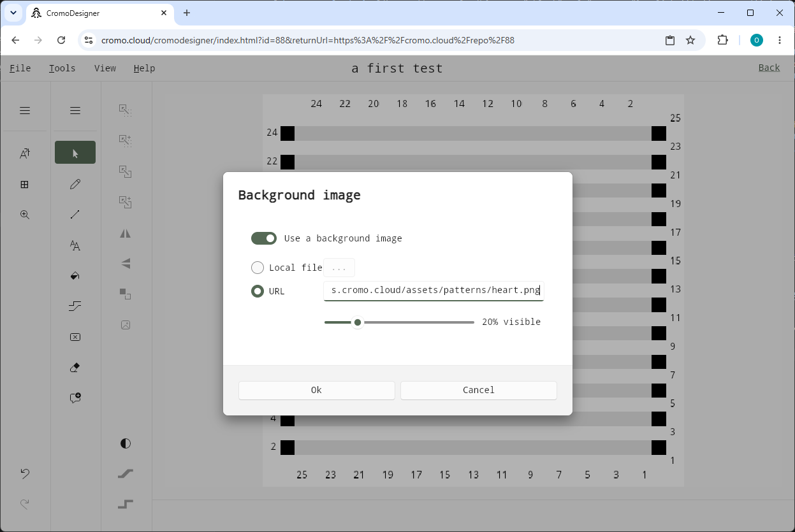795x532 pixels.
Task: Click the Ok button in dialog
Action: pyautogui.click(x=317, y=390)
